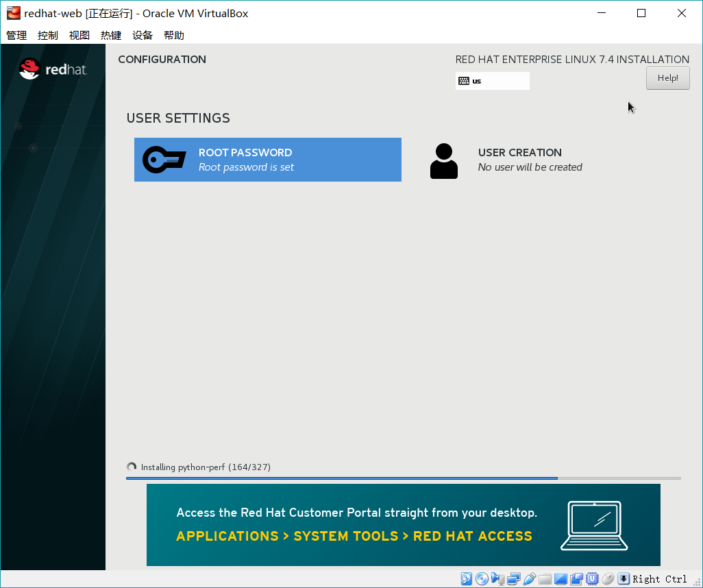703x588 pixels.
Task: Click the Red Hat logo in sidebar
Action: [53, 69]
